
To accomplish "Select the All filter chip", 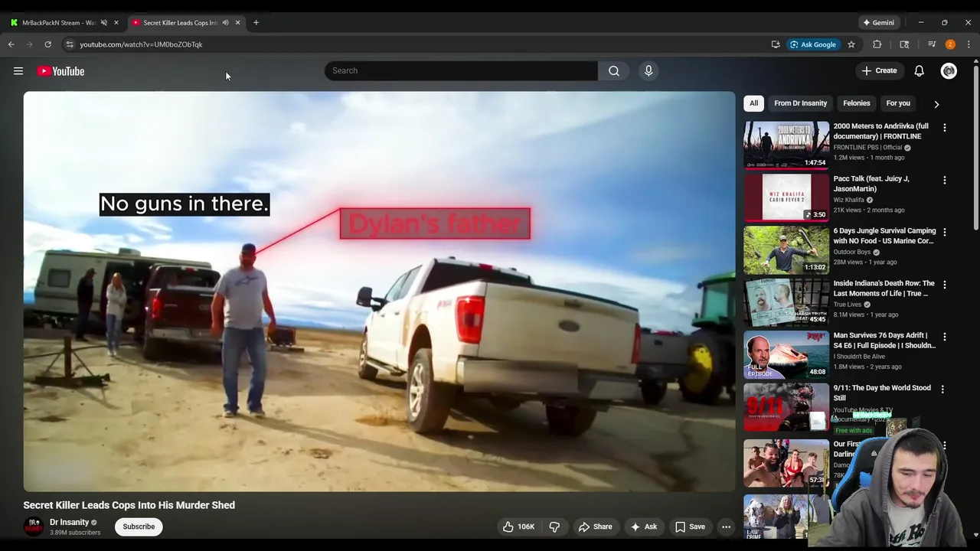I will point(753,103).
